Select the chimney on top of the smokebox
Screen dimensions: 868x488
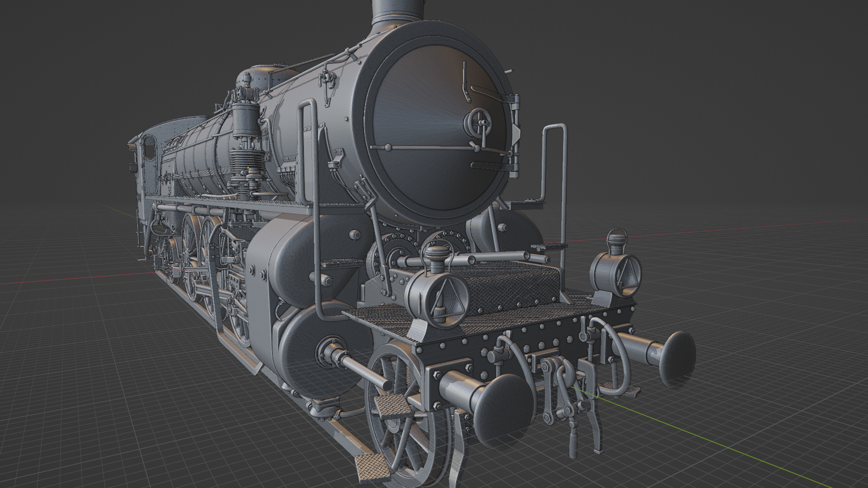[398, 14]
